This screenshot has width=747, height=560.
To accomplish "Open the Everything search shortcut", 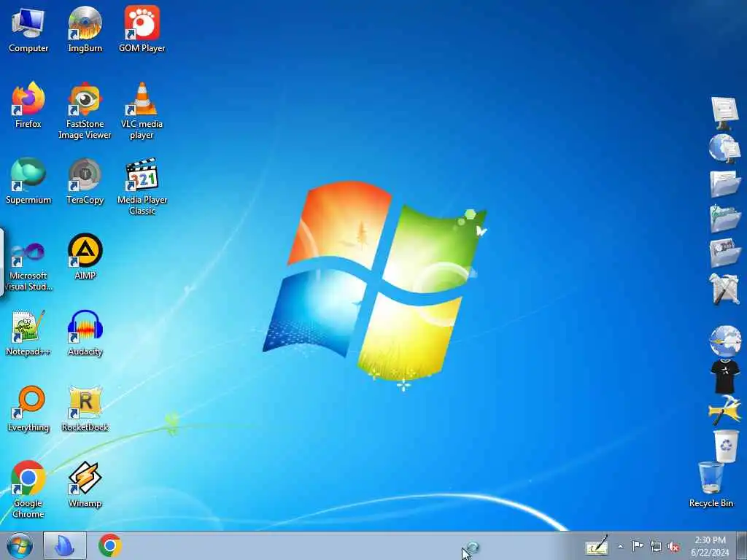I will click(28, 408).
